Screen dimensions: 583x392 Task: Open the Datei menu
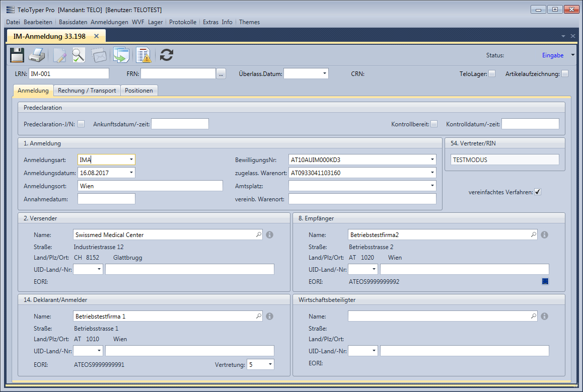click(x=13, y=22)
